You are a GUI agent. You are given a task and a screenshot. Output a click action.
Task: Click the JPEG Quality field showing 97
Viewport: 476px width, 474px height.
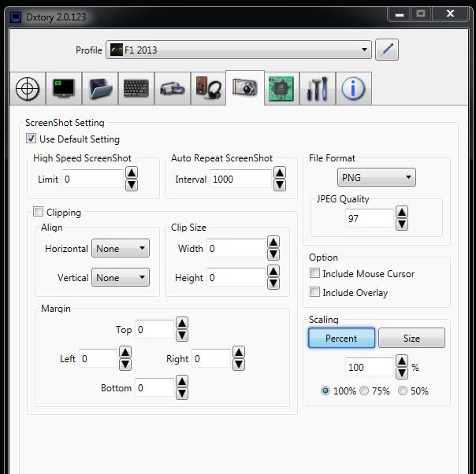[370, 218]
